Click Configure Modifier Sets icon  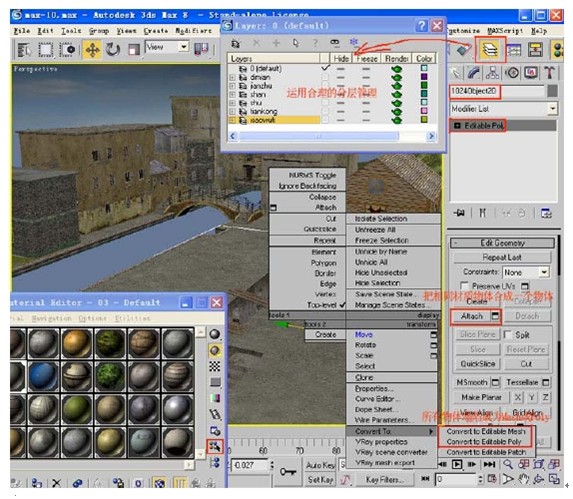click(546, 213)
